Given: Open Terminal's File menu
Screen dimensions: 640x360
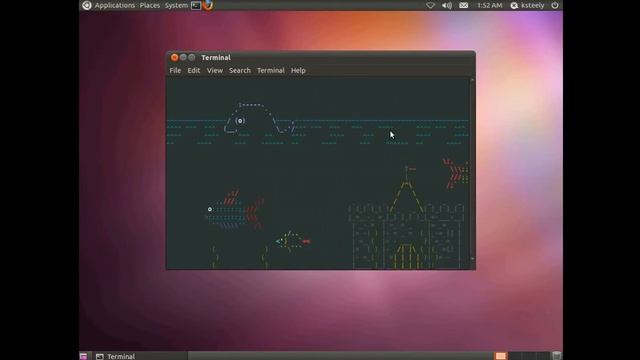Looking at the screenshot, I should click(175, 70).
